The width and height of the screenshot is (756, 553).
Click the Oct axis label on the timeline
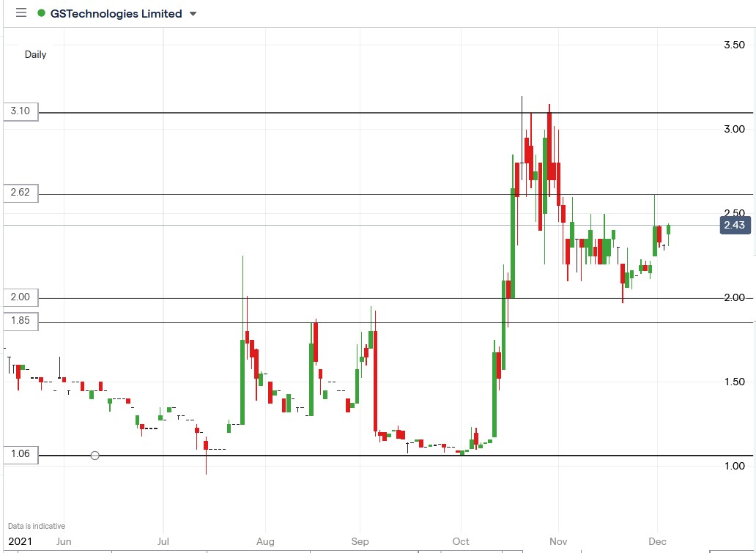tap(461, 541)
